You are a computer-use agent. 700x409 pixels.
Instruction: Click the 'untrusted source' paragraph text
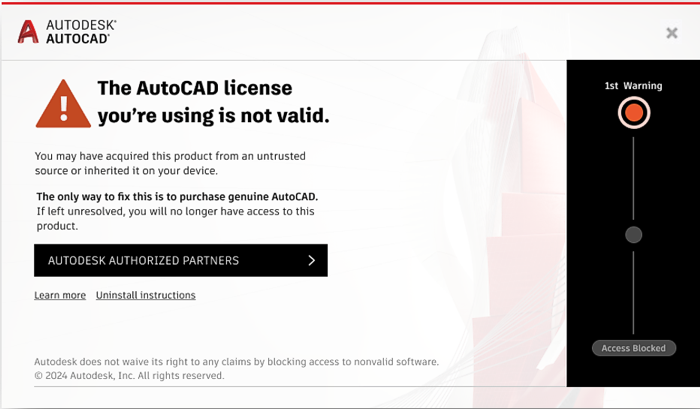[x=170, y=163]
